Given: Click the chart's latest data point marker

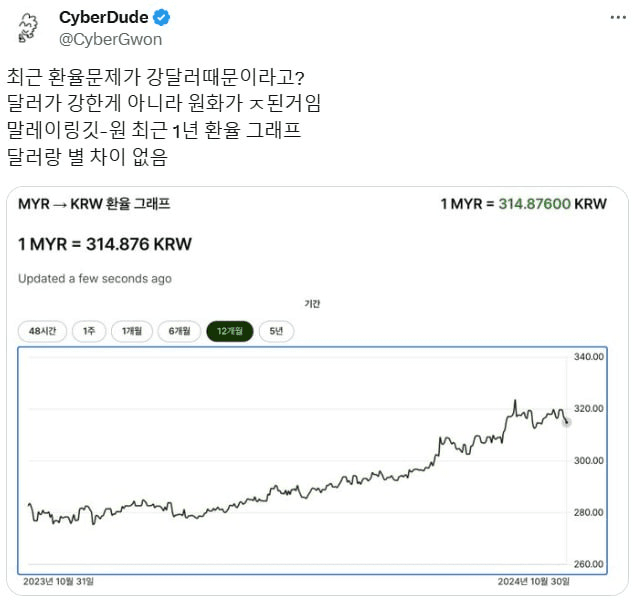Looking at the screenshot, I should (x=566, y=422).
